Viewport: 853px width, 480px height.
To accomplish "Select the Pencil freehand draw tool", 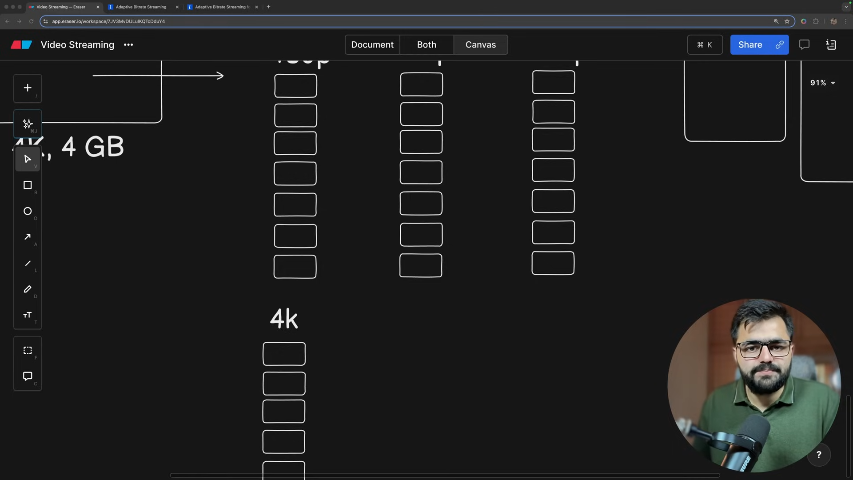I will point(28,289).
